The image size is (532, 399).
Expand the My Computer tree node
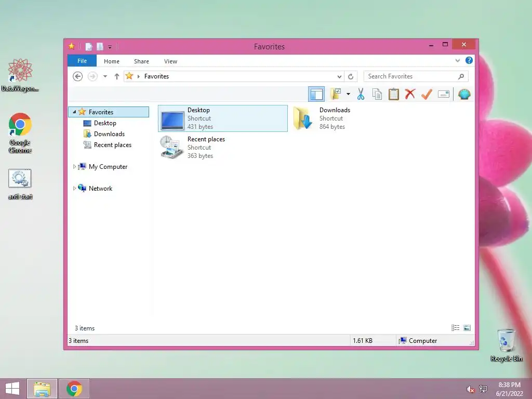click(74, 167)
